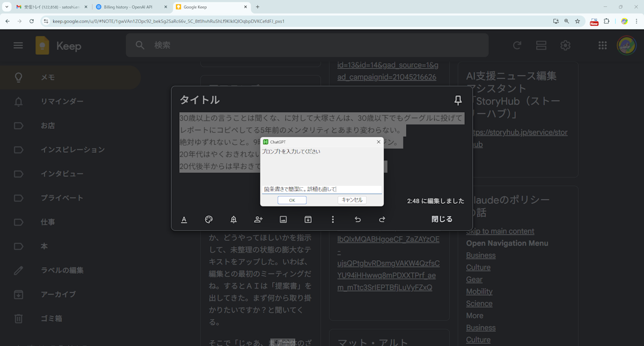Open the 仕事 label
644x346 pixels.
pyautogui.click(x=70, y=222)
